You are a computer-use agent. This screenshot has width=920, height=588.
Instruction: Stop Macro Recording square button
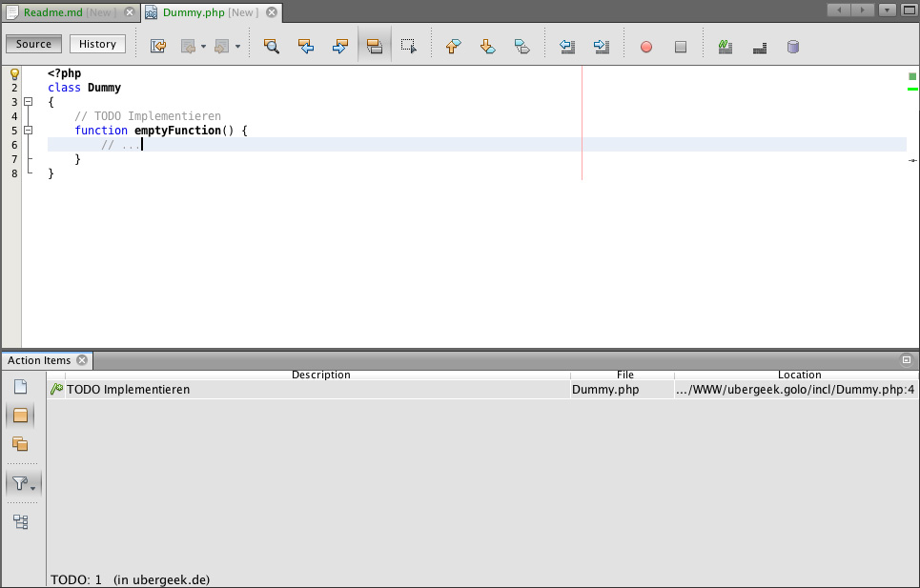pyautogui.click(x=681, y=47)
